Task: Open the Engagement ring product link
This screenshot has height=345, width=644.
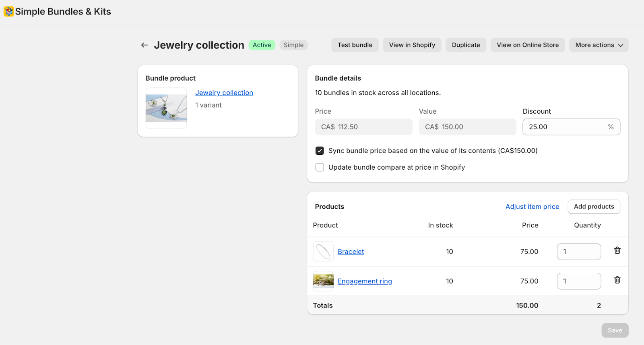Action: coord(365,281)
